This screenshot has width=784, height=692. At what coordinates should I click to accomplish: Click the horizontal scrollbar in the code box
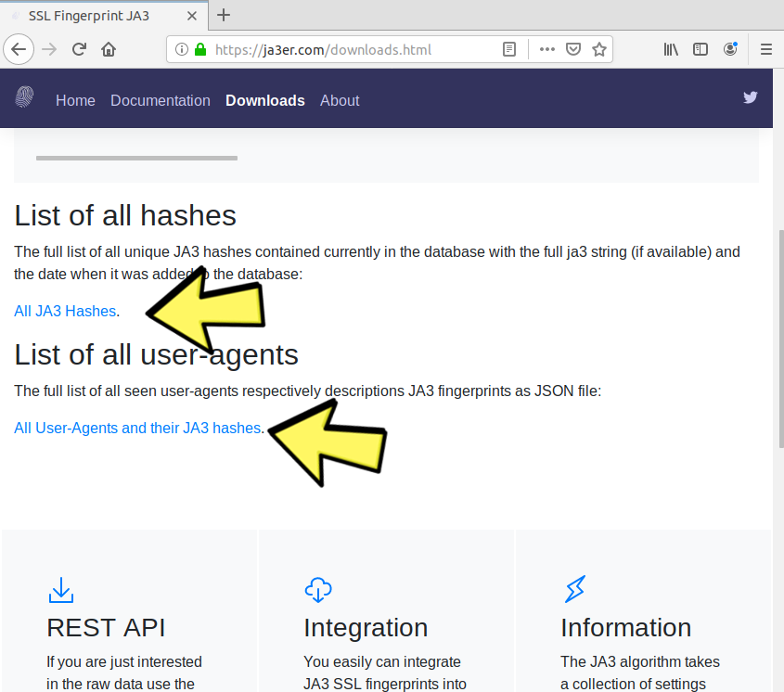click(x=136, y=158)
